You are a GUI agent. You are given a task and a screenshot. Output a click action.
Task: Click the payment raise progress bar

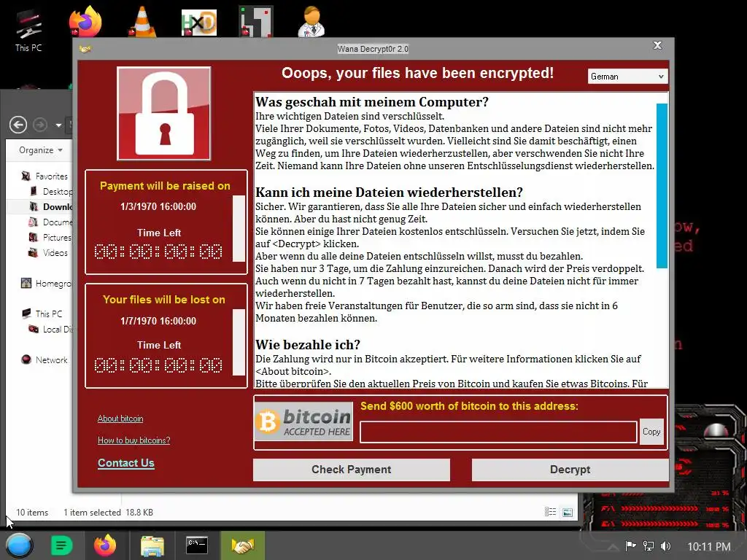(239, 228)
